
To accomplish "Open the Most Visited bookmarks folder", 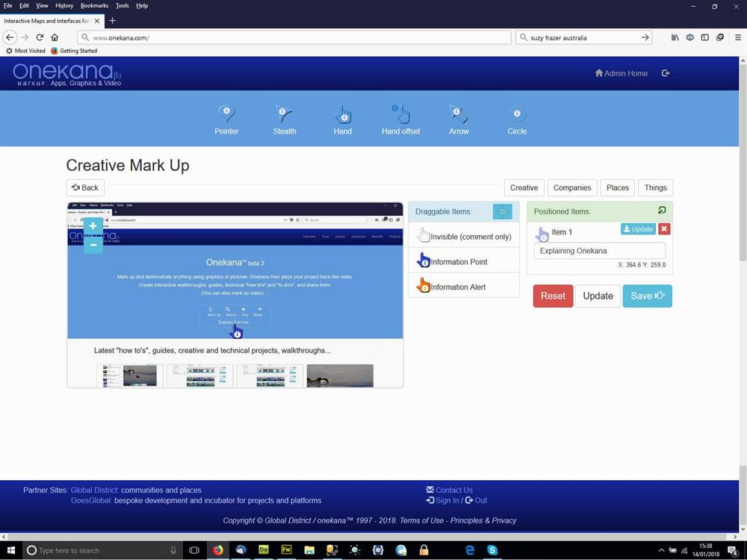I will 25,51.
